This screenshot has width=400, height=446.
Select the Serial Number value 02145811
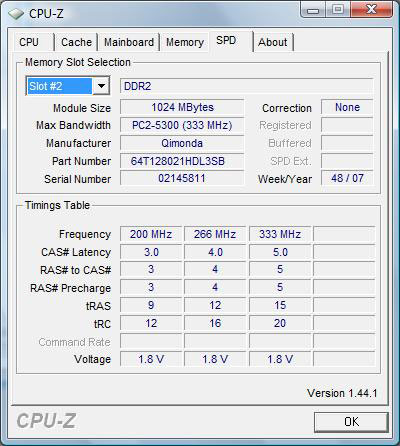182,178
